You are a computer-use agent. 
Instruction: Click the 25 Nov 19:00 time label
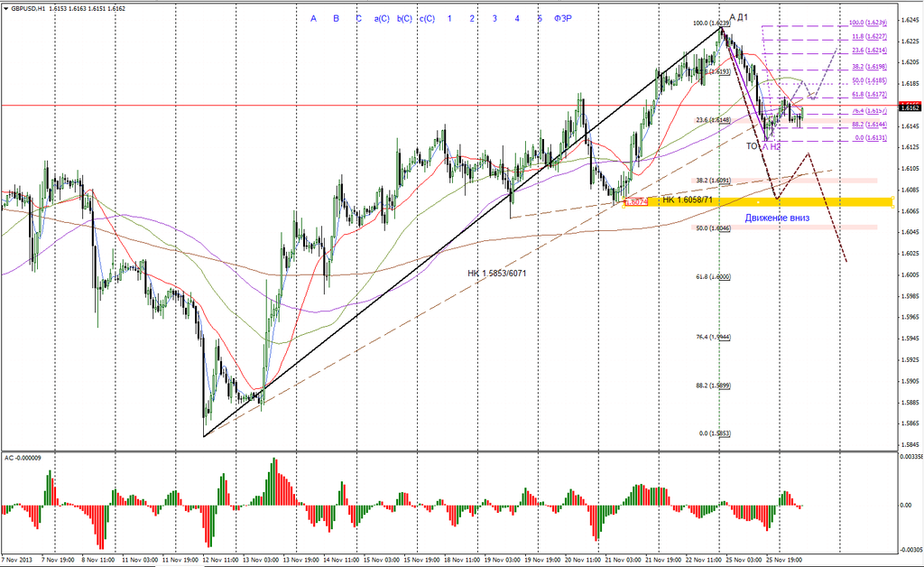[x=784, y=559]
